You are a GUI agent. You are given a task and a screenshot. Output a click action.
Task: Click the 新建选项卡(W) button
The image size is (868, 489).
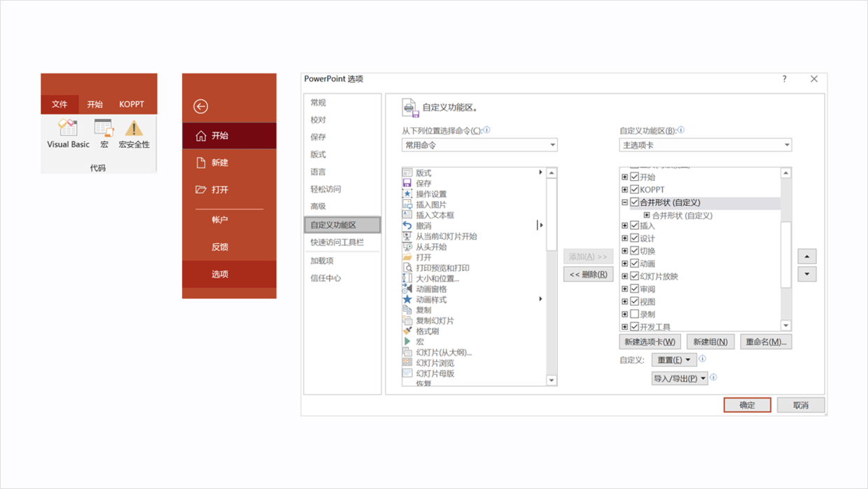tap(650, 342)
